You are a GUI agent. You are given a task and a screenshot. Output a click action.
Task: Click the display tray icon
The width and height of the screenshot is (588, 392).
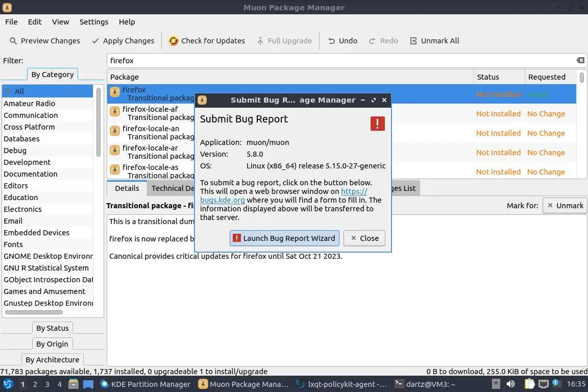tap(543, 384)
